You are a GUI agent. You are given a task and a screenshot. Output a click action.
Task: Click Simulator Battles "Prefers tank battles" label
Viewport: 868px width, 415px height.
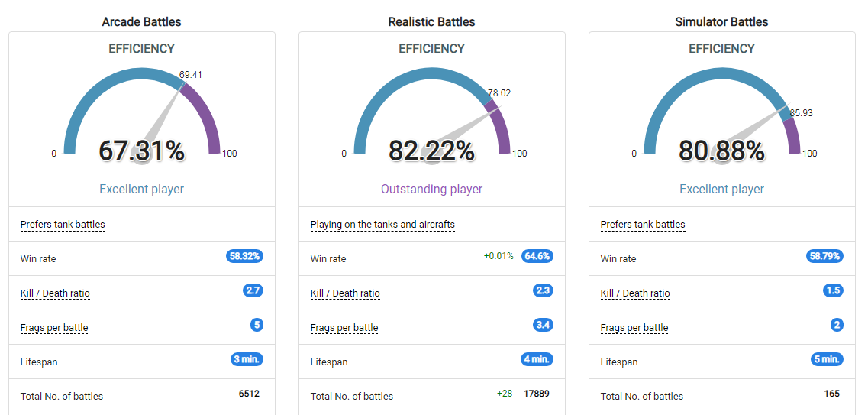click(643, 225)
